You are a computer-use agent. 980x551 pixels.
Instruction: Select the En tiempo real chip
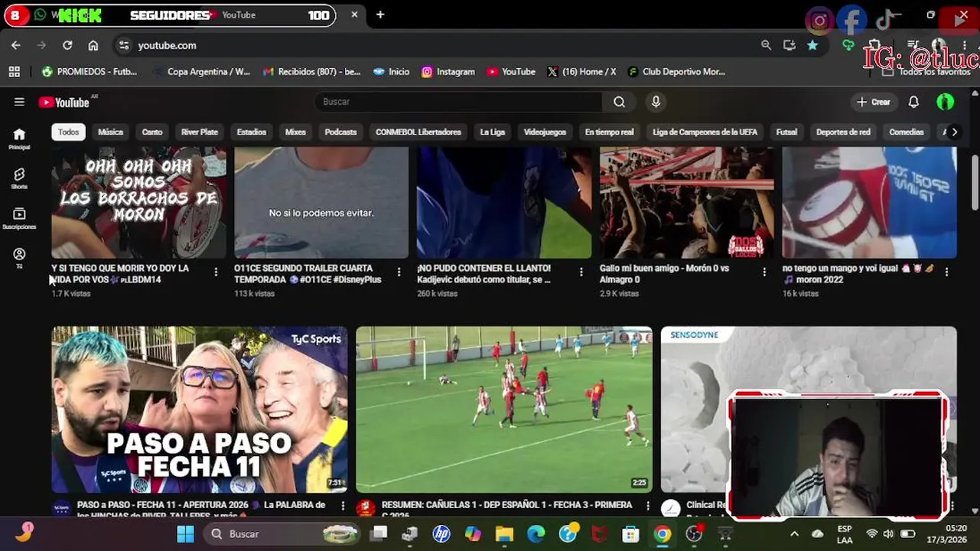click(x=609, y=132)
